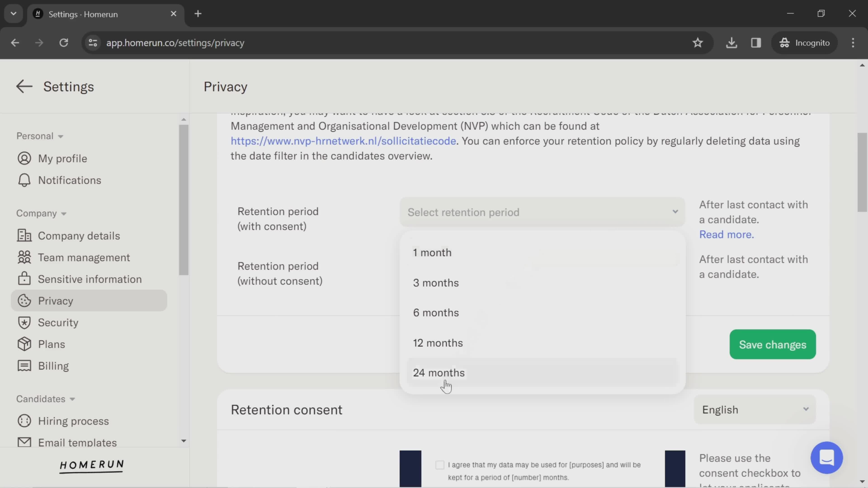Screen dimensions: 868x488
Task: Open the English language dropdown
Action: pyautogui.click(x=755, y=410)
